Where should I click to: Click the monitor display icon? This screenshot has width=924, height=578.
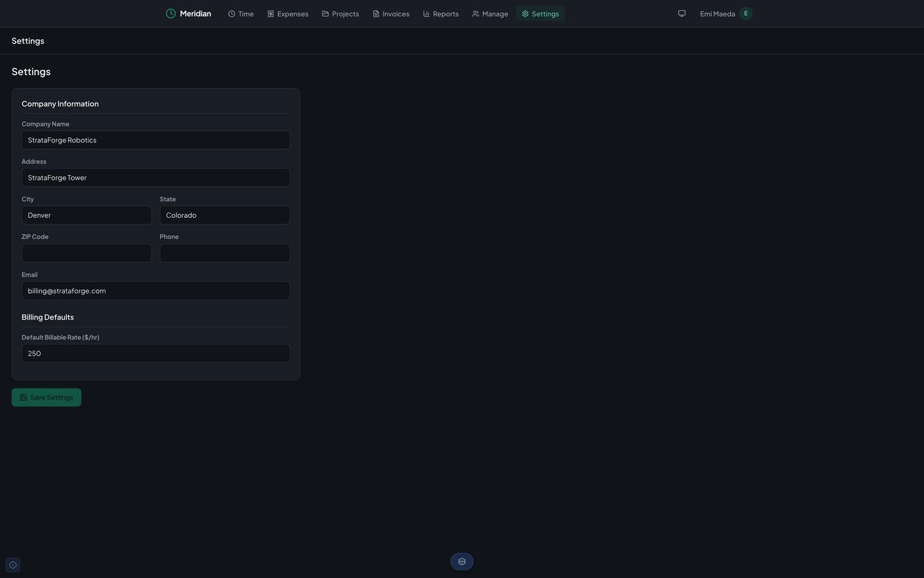(x=682, y=13)
